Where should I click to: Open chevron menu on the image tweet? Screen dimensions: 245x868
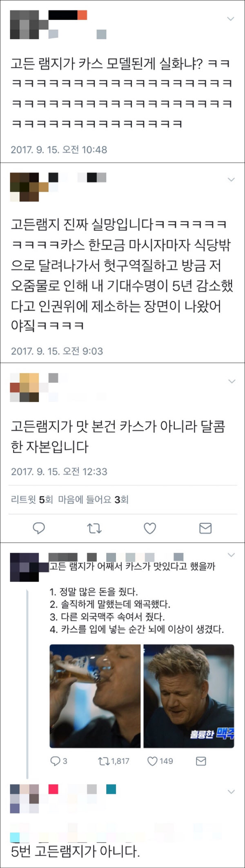pos(231,555)
